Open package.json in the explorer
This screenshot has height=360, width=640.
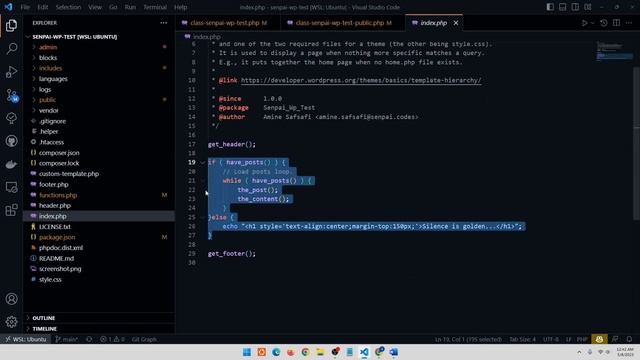(x=57, y=237)
